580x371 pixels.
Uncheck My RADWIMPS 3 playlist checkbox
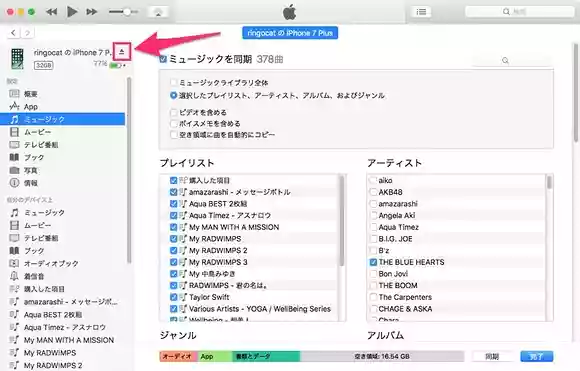[173, 262]
